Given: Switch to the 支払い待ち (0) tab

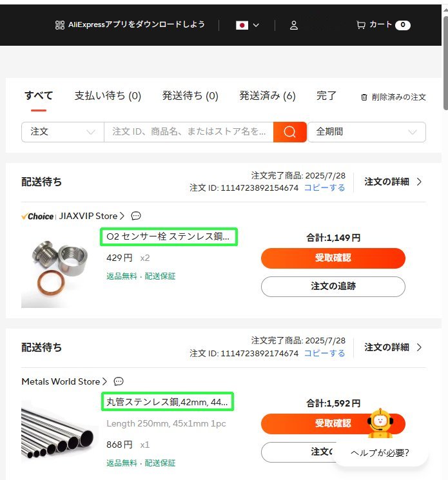Looking at the screenshot, I should [x=108, y=96].
